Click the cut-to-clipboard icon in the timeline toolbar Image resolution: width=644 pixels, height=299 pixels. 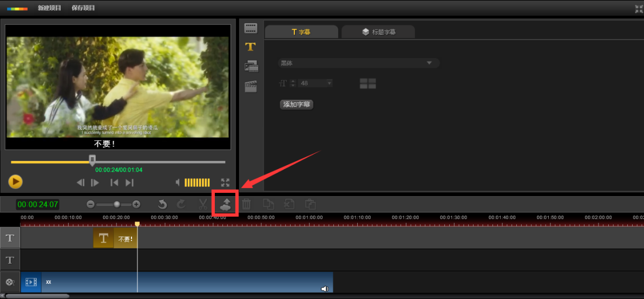click(289, 204)
